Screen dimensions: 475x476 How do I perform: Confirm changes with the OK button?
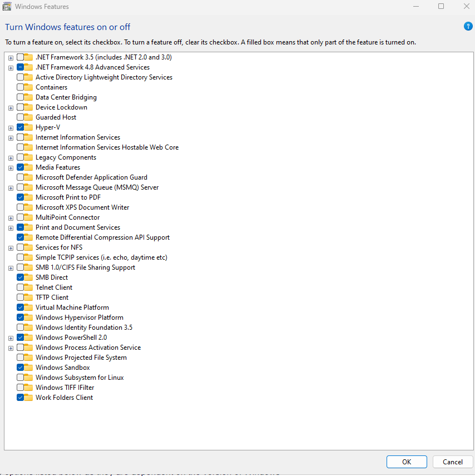click(407, 462)
